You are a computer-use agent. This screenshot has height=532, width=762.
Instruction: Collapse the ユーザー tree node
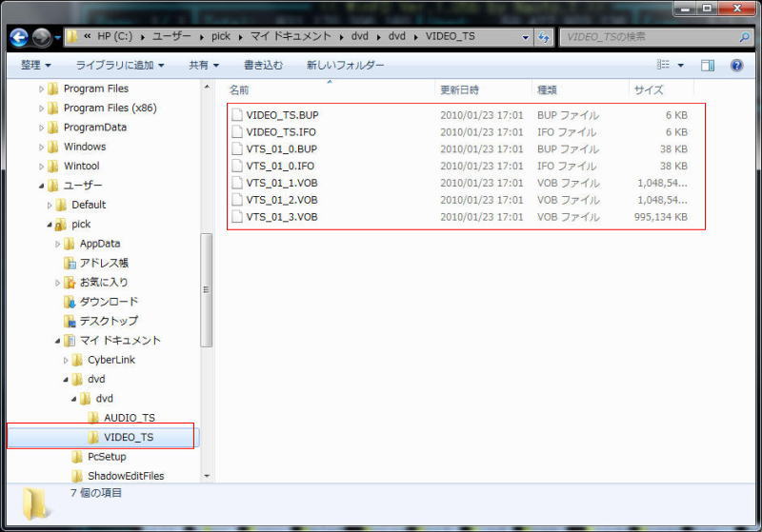[x=41, y=186]
